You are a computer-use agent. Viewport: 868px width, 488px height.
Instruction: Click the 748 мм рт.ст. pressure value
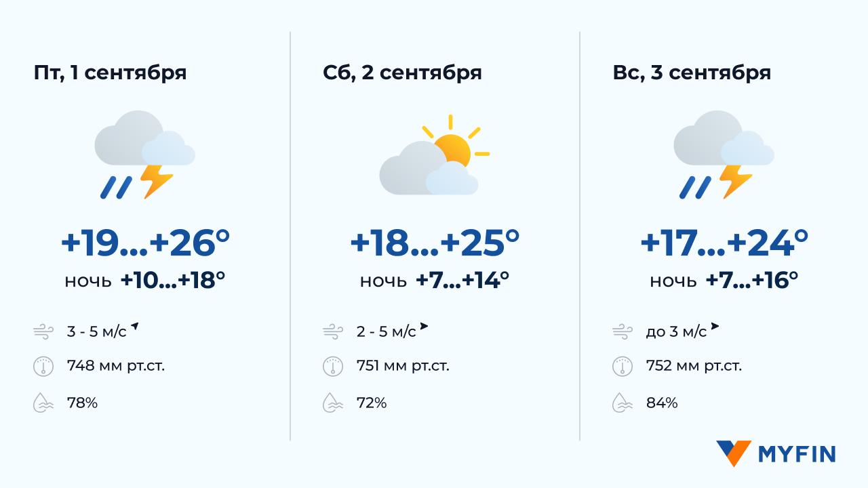(116, 367)
